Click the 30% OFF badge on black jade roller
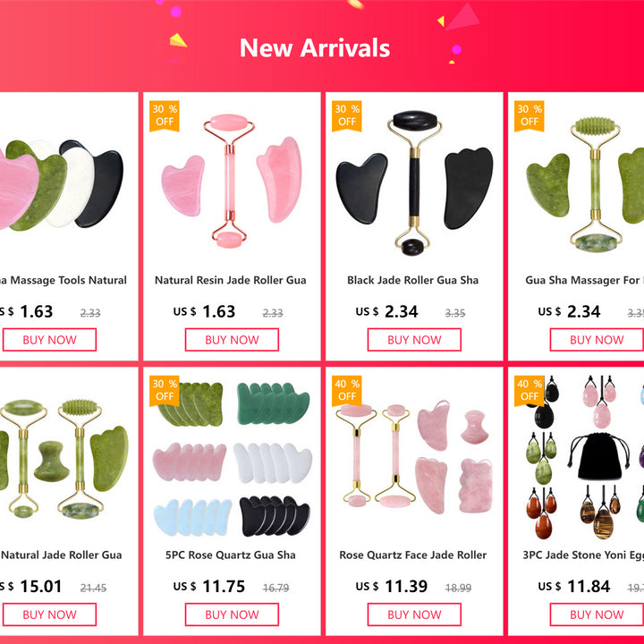644x644 pixels. (x=347, y=116)
